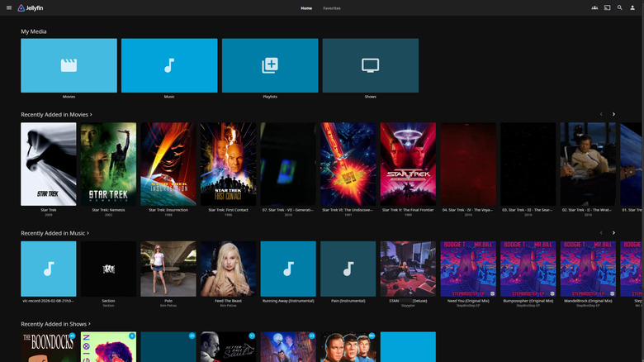Viewport: 644px width, 362px height.
Task: Click the 'Star Trek: Nemesis' title text
Action: click(x=108, y=210)
